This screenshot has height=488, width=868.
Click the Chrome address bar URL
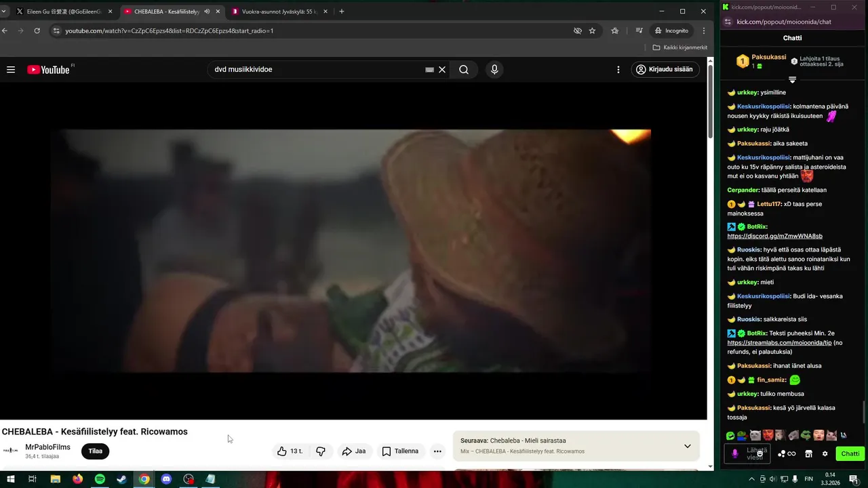pyautogui.click(x=170, y=30)
